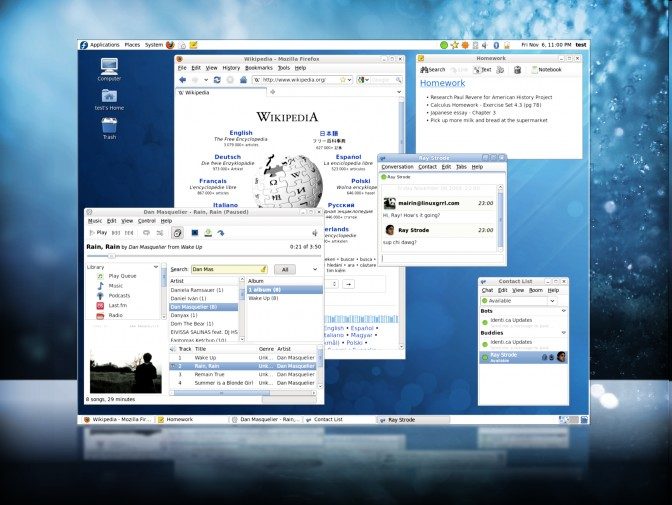
Task: Bookmark the page with the URL bar star
Action: tap(342, 80)
